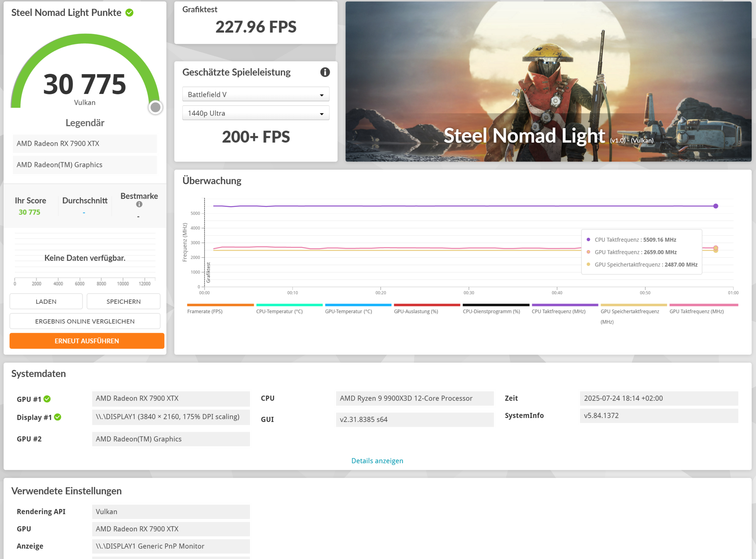The width and height of the screenshot is (756, 559).
Task: Open the Details anzeigen link
Action: [377, 461]
